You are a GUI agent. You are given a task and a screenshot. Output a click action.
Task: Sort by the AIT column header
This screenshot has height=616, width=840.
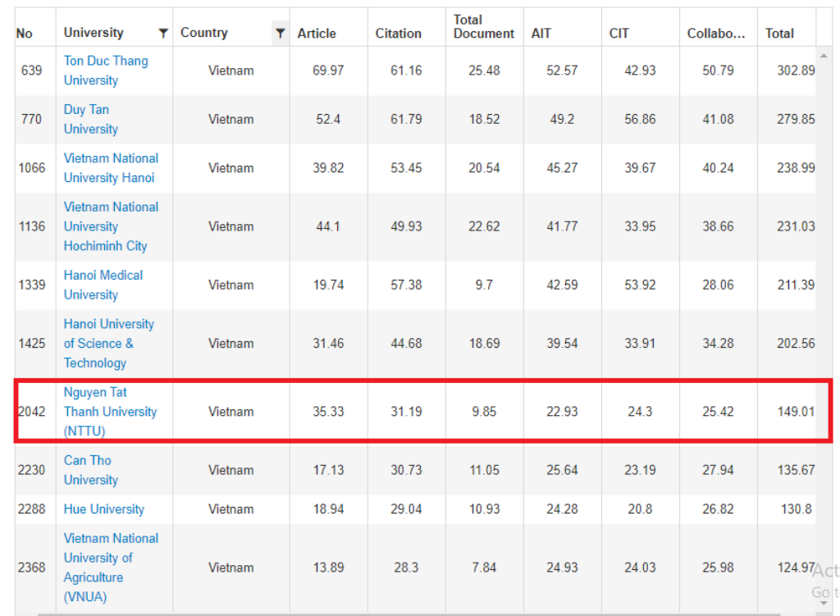click(541, 33)
